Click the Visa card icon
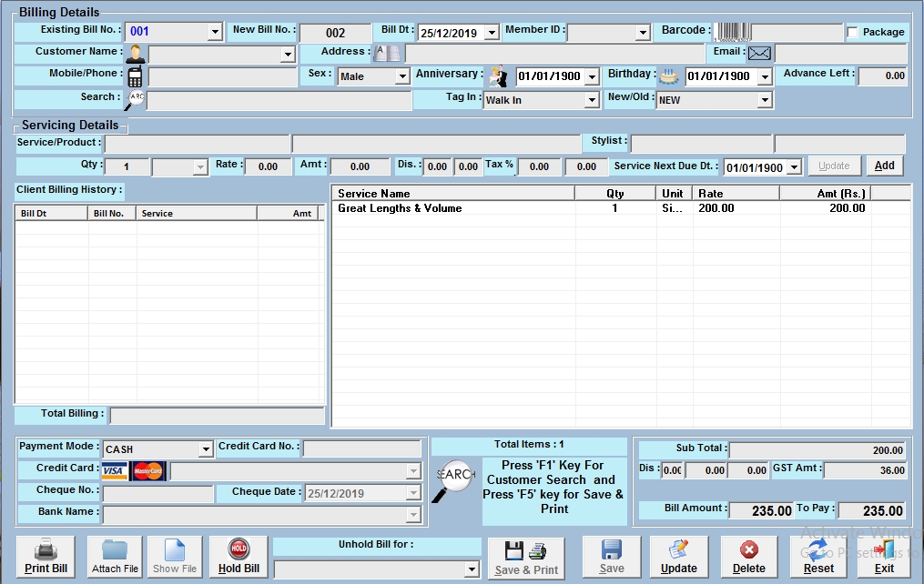This screenshot has height=584, width=924. (x=114, y=470)
